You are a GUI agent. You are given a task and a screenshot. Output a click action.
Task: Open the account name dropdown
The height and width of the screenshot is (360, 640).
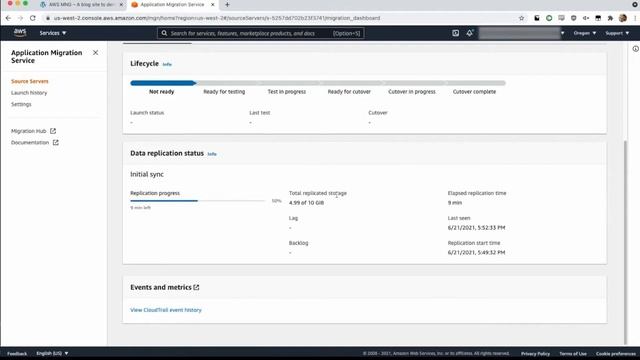coord(522,33)
